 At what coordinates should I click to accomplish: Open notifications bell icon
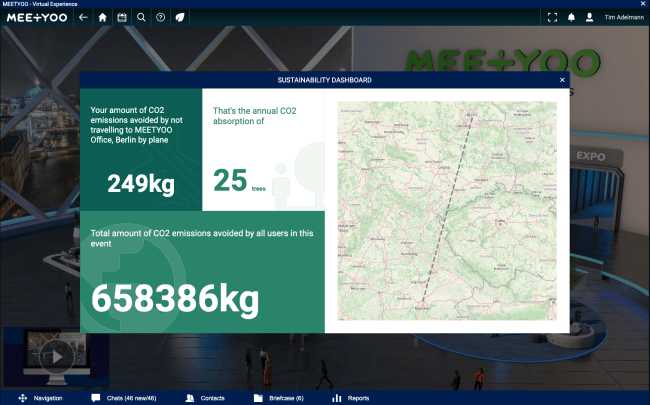(571, 17)
